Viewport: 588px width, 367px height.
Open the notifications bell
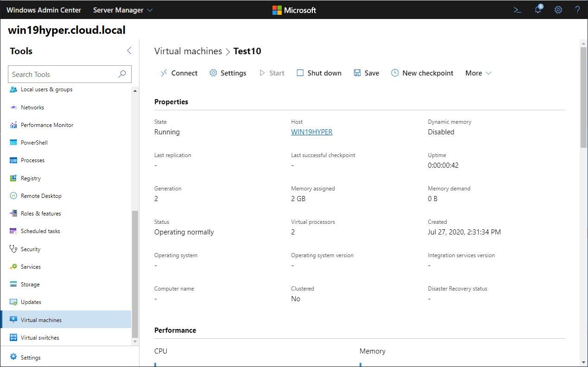pos(538,10)
